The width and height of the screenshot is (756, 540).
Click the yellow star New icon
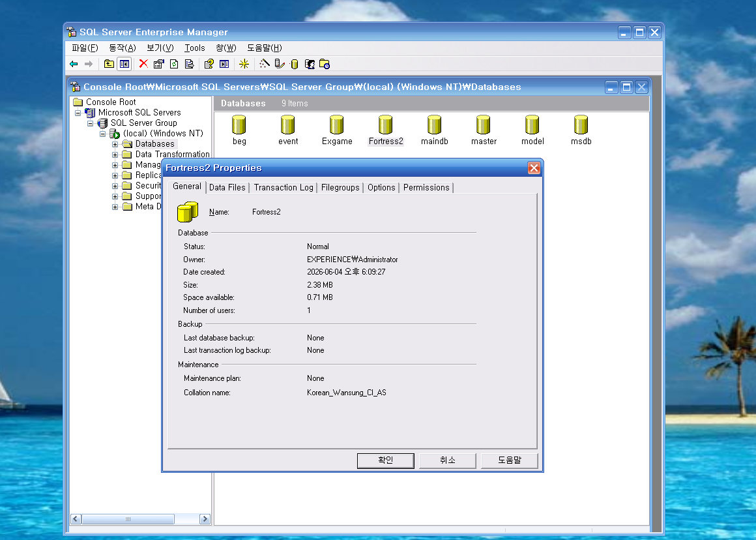pyautogui.click(x=244, y=64)
